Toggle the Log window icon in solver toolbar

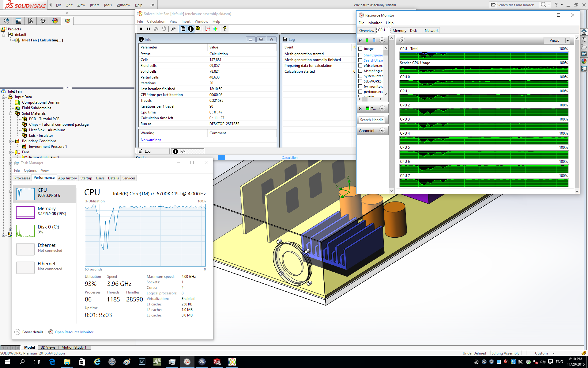coord(183,29)
